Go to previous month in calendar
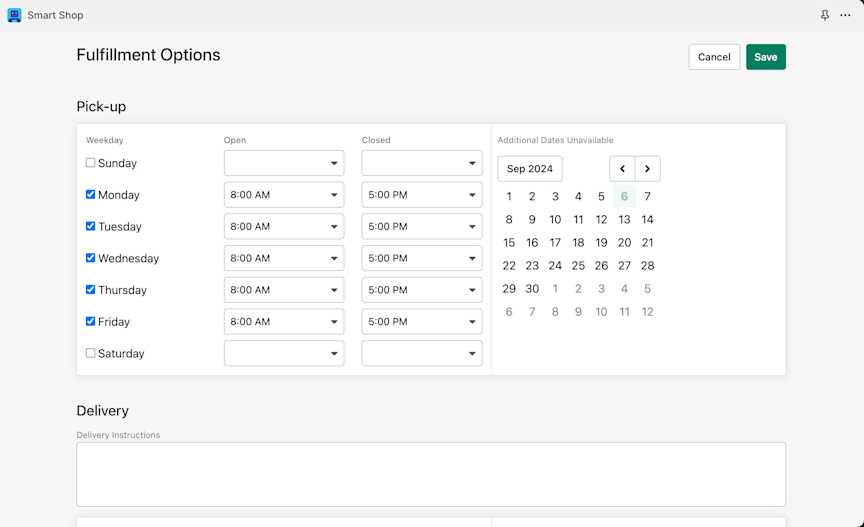Viewport: 864px width, 527px height. coord(622,169)
